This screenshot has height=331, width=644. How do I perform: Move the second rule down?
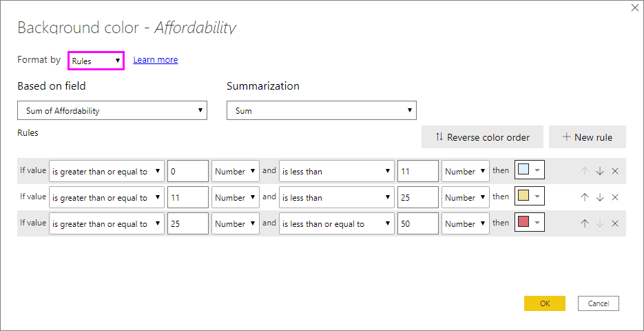tap(600, 197)
